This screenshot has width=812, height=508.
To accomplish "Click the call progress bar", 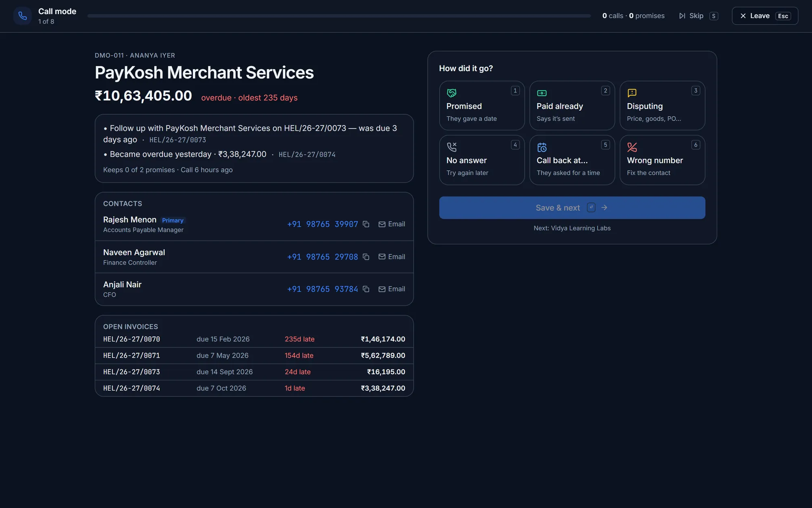I will 339,16.
